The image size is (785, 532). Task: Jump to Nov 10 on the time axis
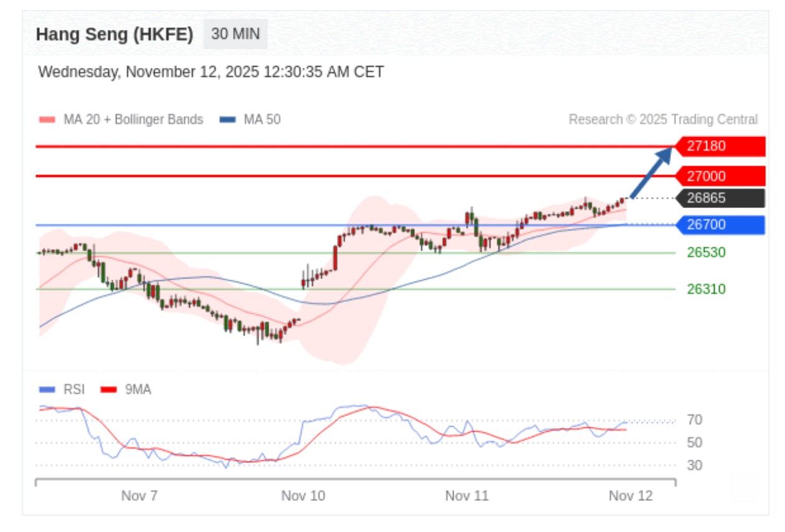(x=303, y=496)
